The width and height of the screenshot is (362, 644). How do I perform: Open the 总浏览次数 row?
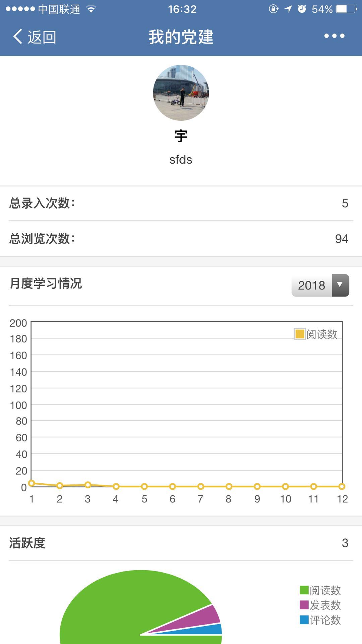point(181,239)
